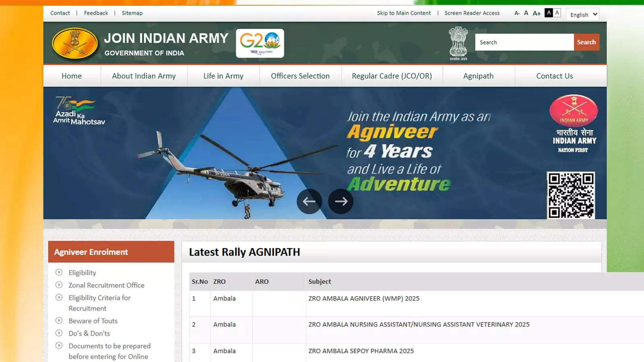Switch to light standard theme swatch
Screen dimensions: 644x362
coord(557,13)
